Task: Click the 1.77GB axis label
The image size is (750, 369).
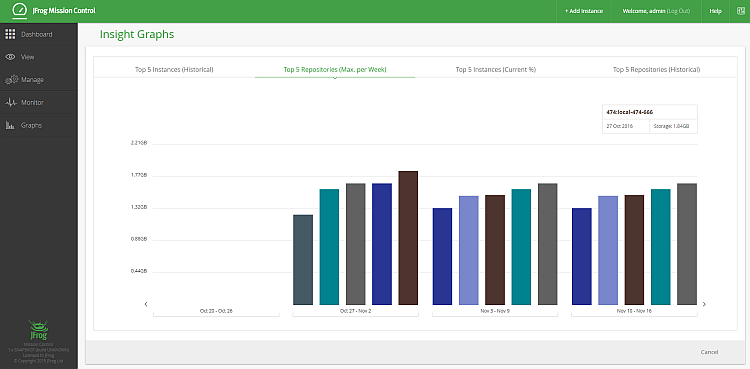Action: click(x=138, y=176)
